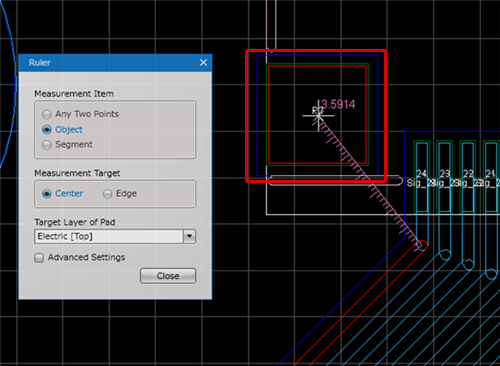This screenshot has width=500, height=366.
Task: Select pad number 23
Action: pyautogui.click(x=445, y=177)
